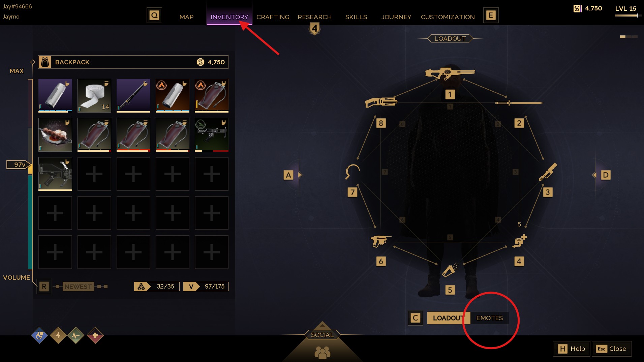
Task: Toggle the Newest sort order
Action: (78, 286)
